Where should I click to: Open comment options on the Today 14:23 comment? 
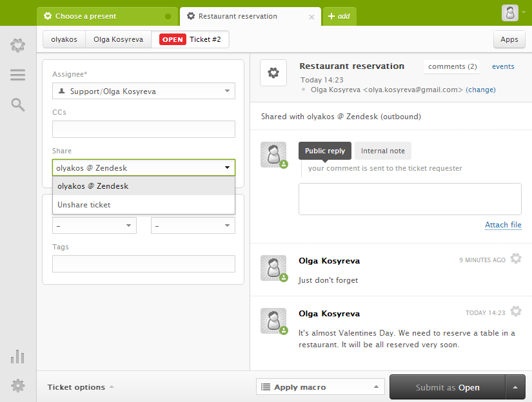pyautogui.click(x=516, y=311)
